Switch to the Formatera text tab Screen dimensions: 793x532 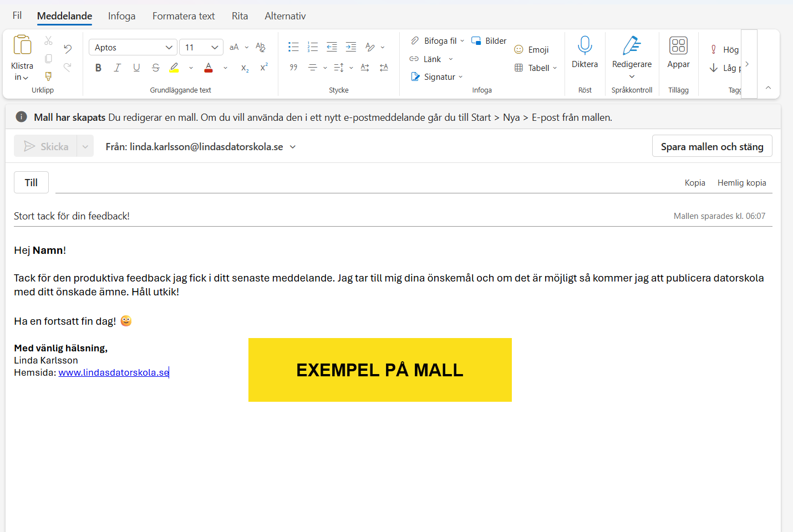pos(184,16)
